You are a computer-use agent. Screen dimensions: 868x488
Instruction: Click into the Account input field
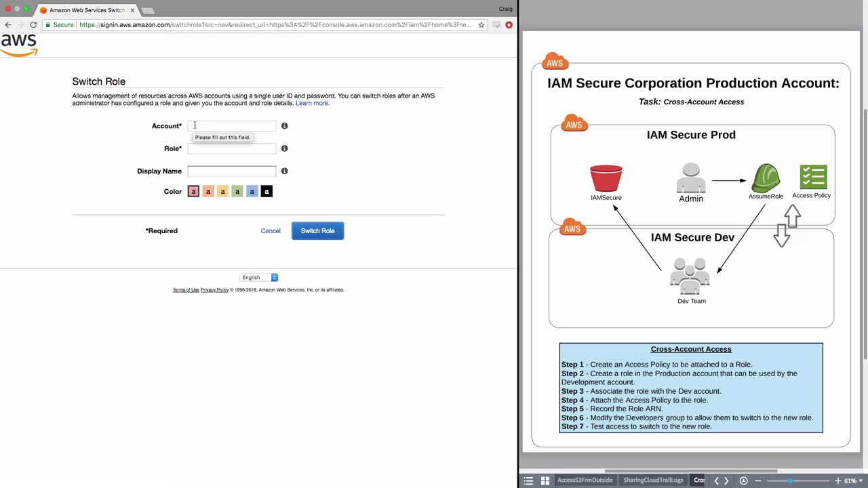click(x=232, y=126)
